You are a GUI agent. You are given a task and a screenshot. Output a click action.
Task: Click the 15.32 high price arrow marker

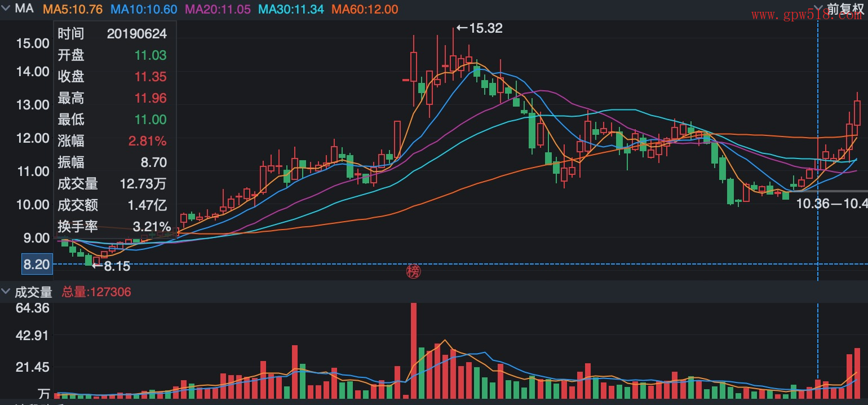pos(479,28)
